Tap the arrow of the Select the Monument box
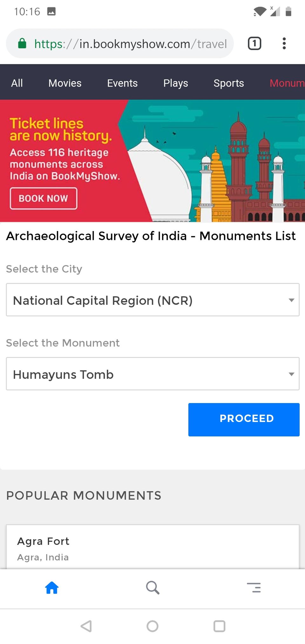 [291, 374]
